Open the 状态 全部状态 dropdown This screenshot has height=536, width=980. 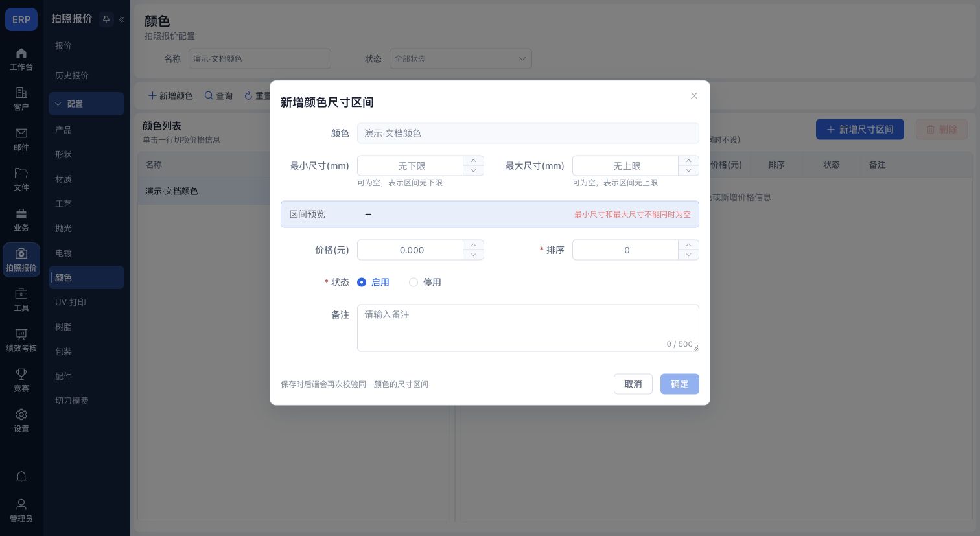[x=461, y=59]
